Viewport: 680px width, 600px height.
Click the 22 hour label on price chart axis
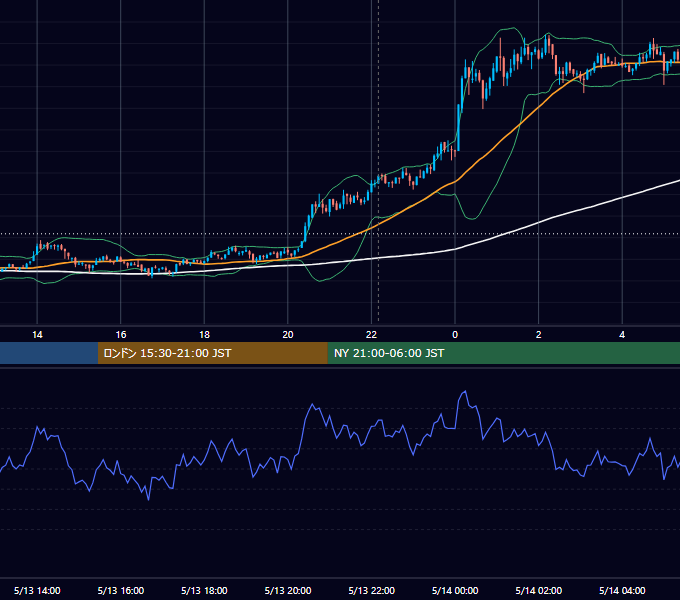click(x=371, y=335)
